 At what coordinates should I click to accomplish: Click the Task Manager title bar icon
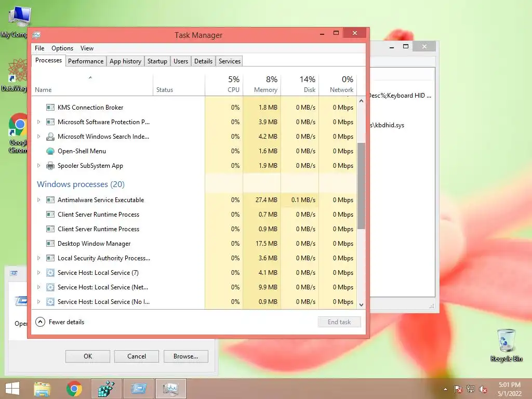[x=37, y=35]
